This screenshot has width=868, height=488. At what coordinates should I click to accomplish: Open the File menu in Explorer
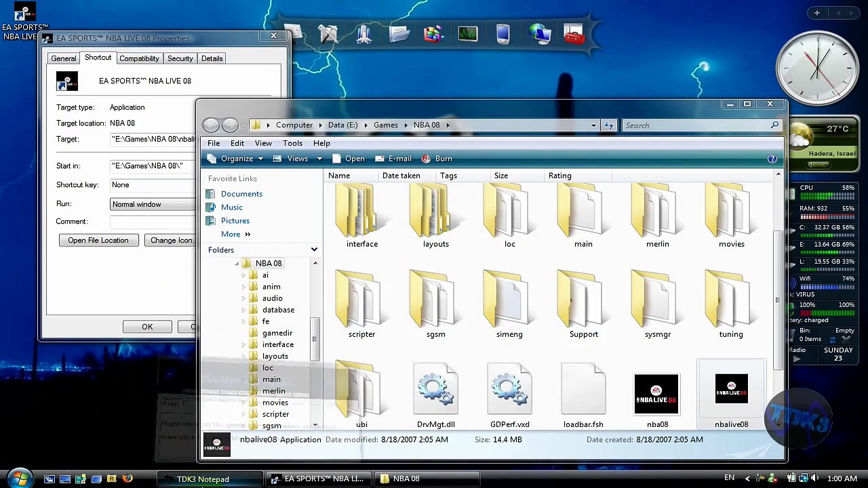point(214,143)
